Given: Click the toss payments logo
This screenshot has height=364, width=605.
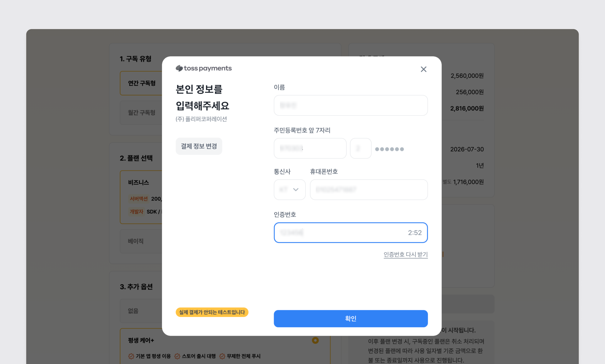Looking at the screenshot, I should pyautogui.click(x=203, y=68).
